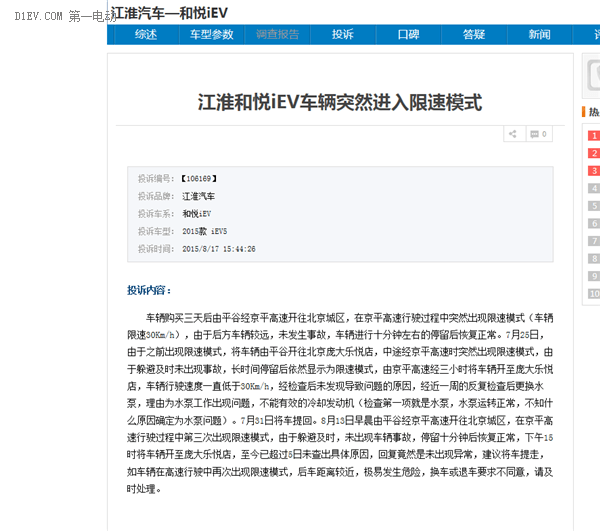Go to the 口碑 tab
The image size is (600, 531).
pos(409,34)
